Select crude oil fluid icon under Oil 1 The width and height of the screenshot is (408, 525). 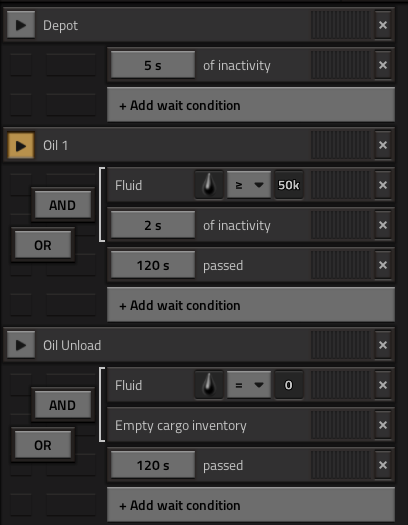click(x=209, y=185)
